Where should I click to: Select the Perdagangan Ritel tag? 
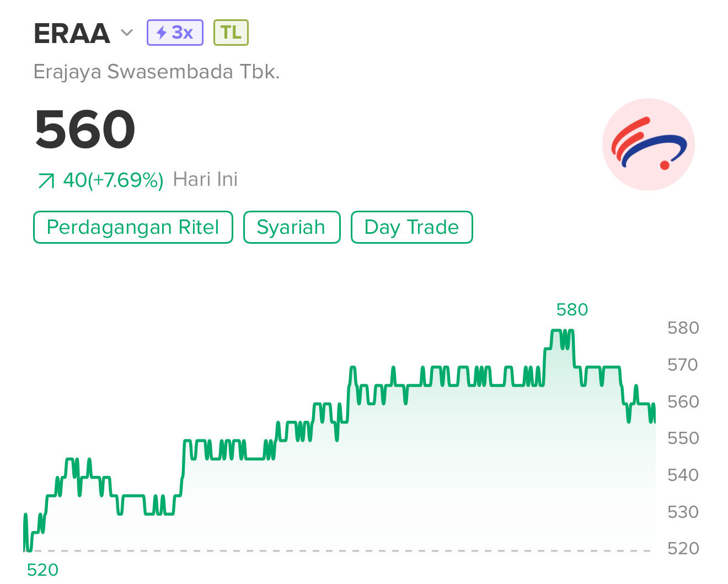(x=133, y=227)
